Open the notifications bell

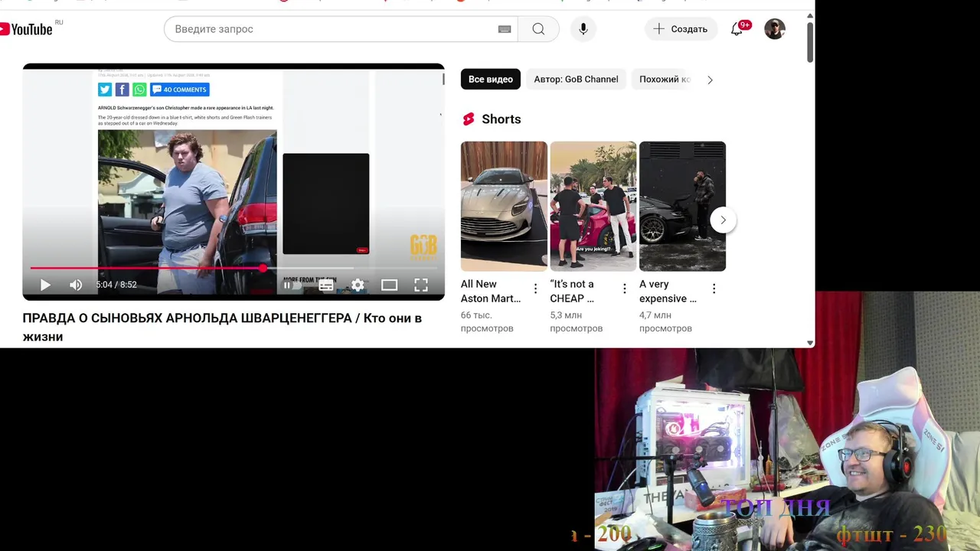pyautogui.click(x=737, y=29)
